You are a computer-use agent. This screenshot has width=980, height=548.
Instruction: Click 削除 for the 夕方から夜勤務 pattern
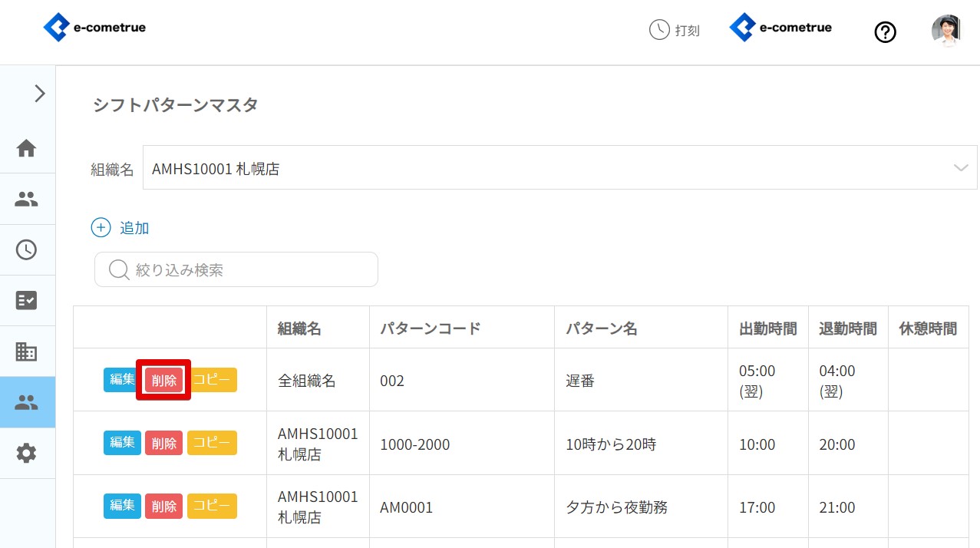click(163, 506)
